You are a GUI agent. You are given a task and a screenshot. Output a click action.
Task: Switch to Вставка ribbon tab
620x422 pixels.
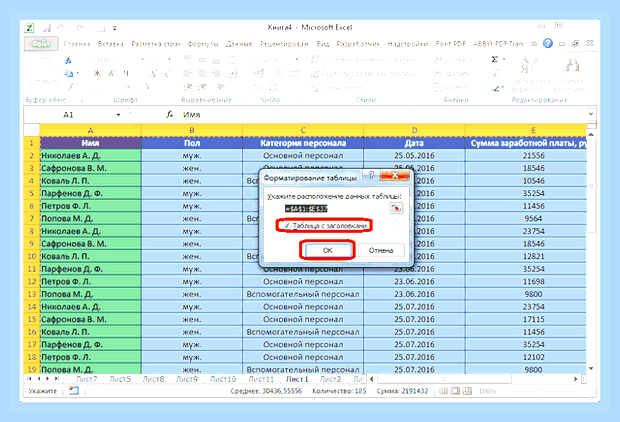[x=111, y=44]
